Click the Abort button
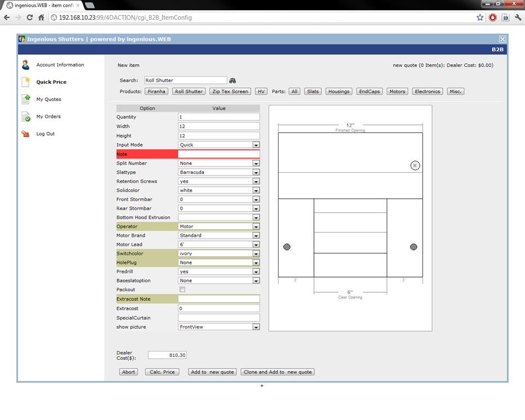525x420 pixels. [x=129, y=372]
